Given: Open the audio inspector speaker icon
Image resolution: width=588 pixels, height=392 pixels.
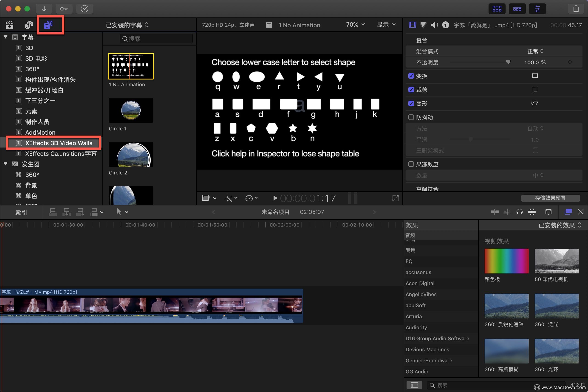Looking at the screenshot, I should pos(434,25).
